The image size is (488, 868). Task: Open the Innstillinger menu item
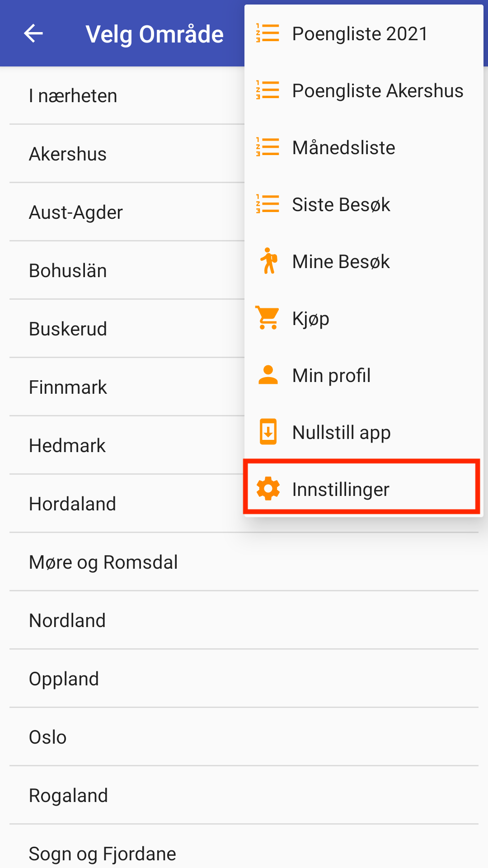tap(341, 489)
